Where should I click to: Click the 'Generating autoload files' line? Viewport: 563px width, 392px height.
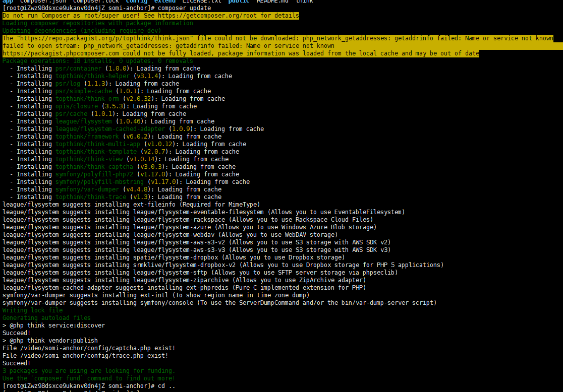point(47,317)
